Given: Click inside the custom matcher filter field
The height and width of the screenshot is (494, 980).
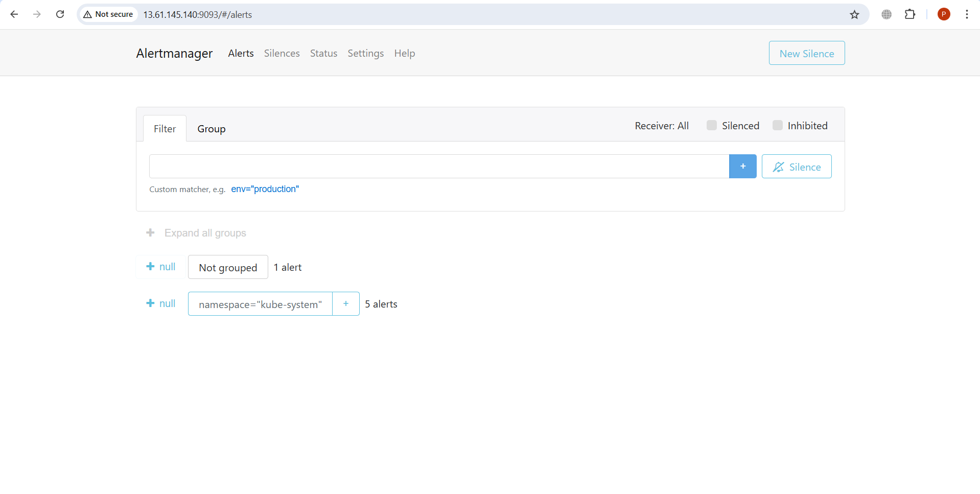Looking at the screenshot, I should (438, 166).
